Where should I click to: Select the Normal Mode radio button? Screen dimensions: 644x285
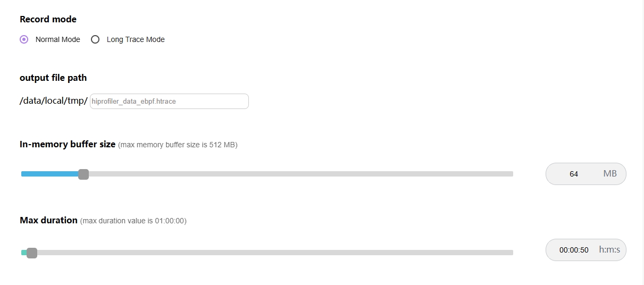24,39
